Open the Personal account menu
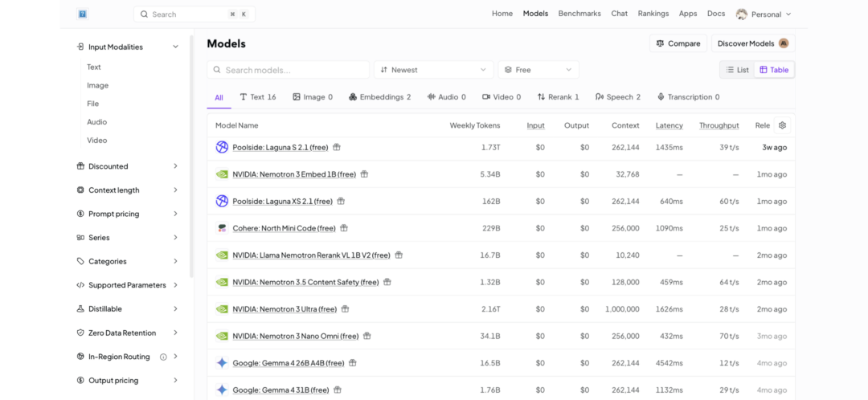 764,14
